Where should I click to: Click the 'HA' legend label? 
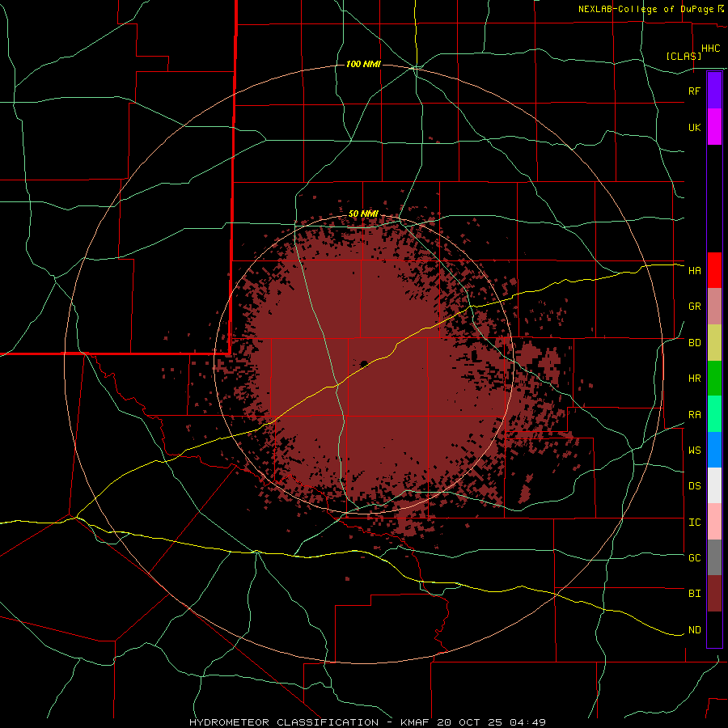pos(694,271)
